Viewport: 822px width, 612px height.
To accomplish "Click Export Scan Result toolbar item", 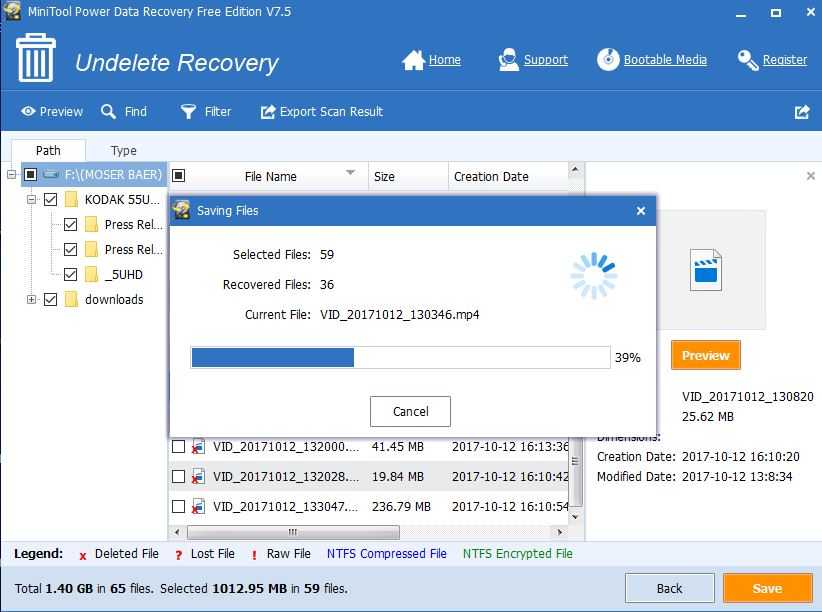I will pyautogui.click(x=321, y=112).
